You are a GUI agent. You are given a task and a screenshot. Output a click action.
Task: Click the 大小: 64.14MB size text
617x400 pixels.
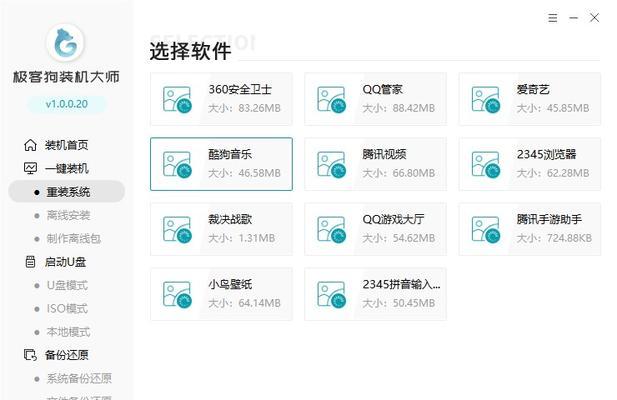click(x=244, y=303)
